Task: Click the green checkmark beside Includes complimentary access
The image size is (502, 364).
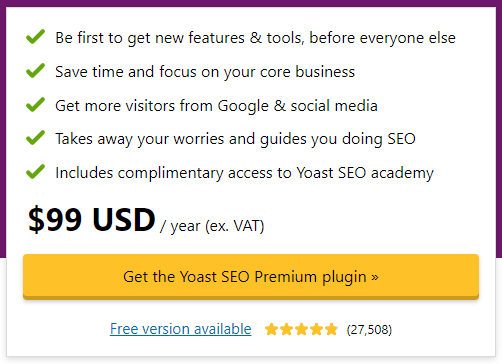Action: click(35, 172)
